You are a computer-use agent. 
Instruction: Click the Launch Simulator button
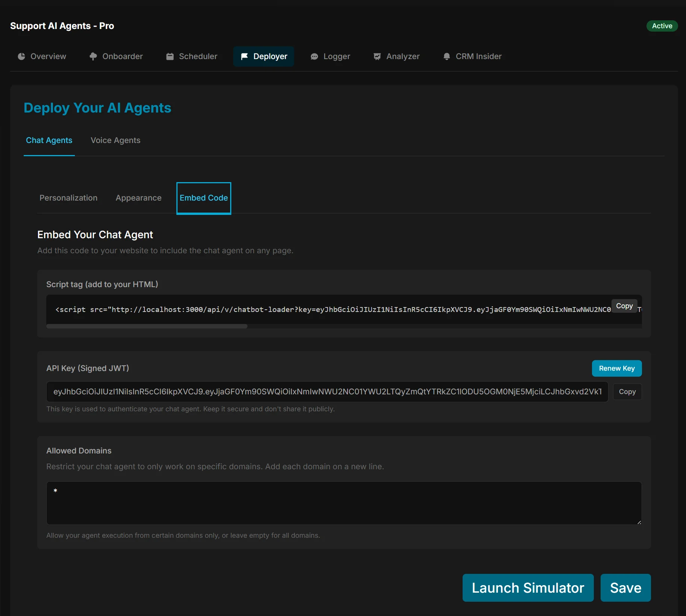528,588
